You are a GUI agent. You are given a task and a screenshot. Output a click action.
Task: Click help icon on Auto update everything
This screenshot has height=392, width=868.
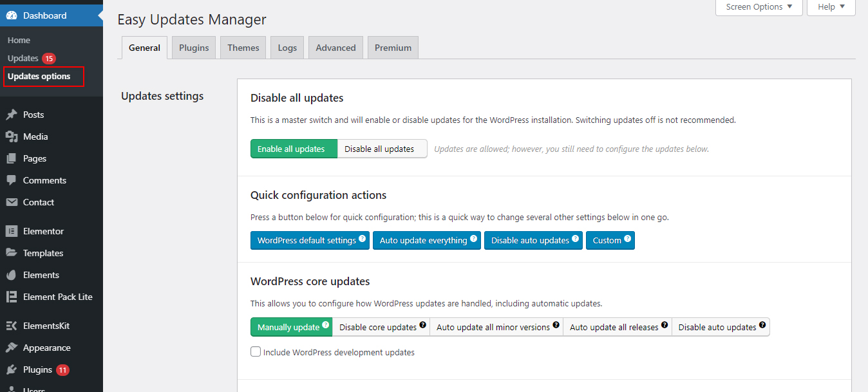click(474, 238)
